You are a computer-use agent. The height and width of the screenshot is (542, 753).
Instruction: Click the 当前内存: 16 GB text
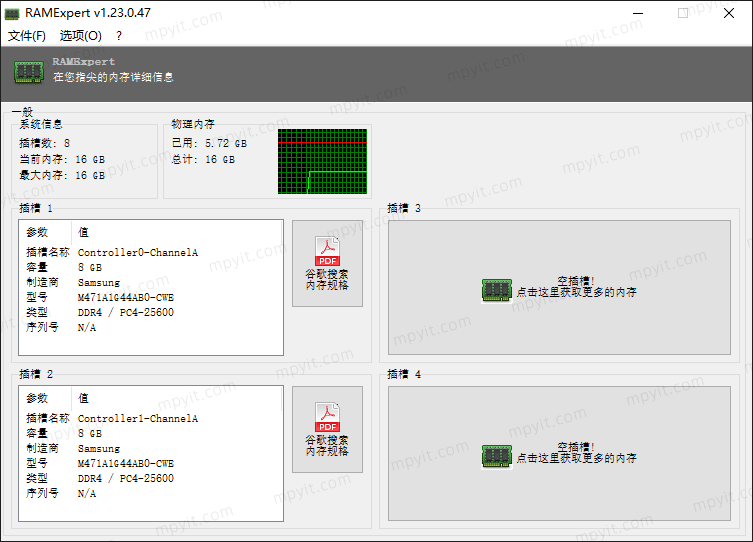tap(62, 159)
